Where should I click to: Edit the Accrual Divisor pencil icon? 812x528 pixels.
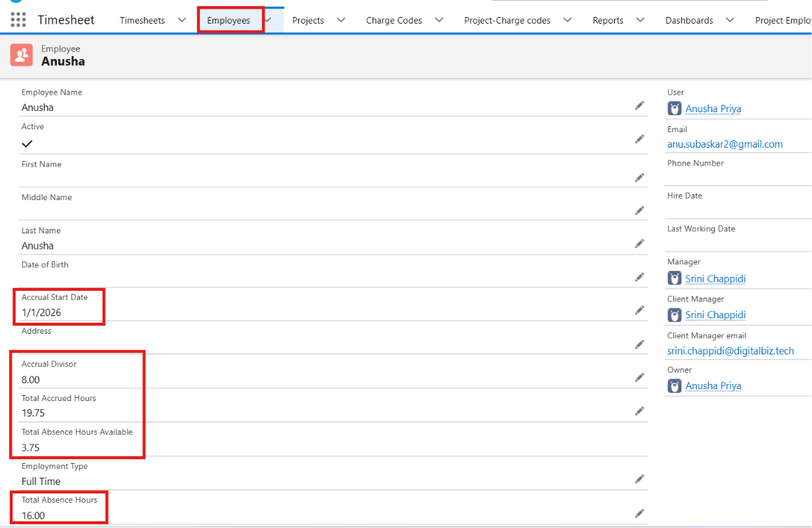[639, 377]
